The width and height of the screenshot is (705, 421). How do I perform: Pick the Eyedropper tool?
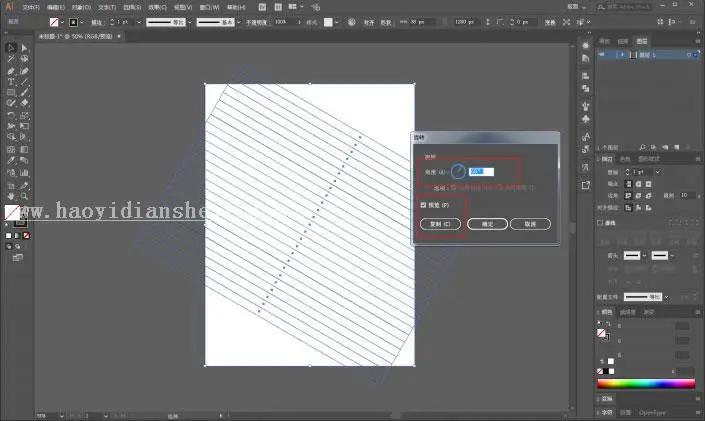point(11,161)
